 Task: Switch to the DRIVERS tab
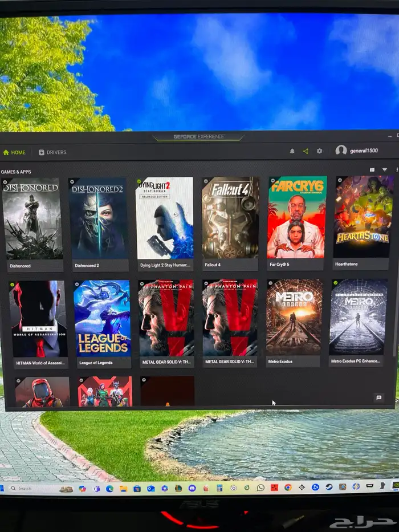52,152
